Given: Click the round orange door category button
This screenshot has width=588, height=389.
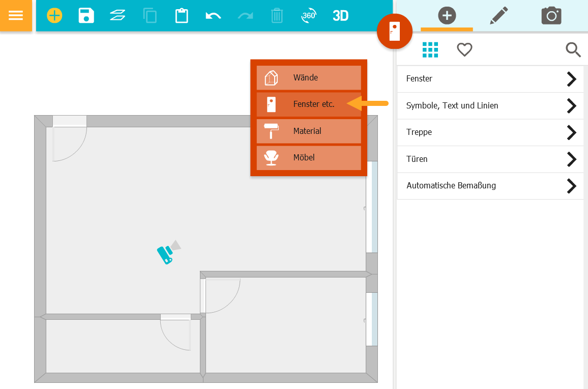Looking at the screenshot, I should (x=395, y=31).
